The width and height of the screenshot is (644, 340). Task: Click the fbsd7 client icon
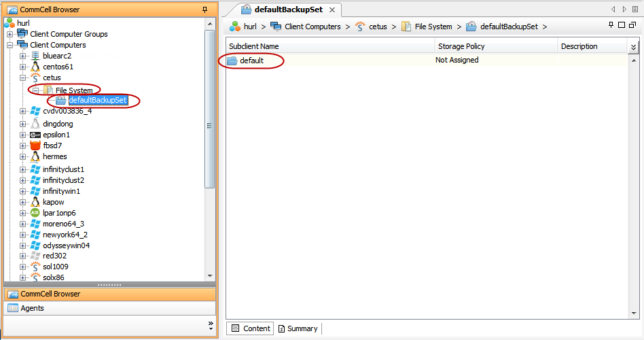[35, 146]
